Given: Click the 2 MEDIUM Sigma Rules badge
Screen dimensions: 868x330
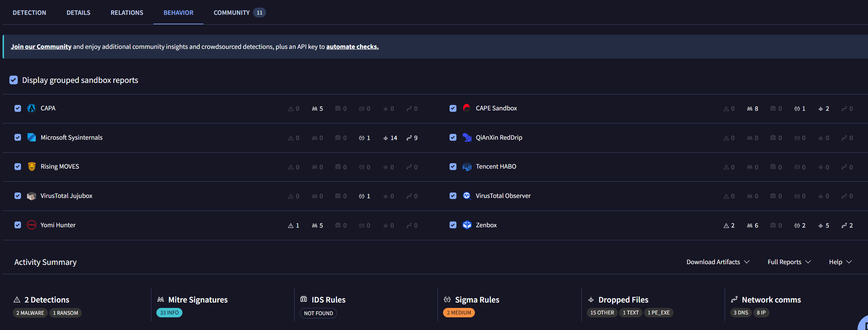Looking at the screenshot, I should click(x=459, y=313).
